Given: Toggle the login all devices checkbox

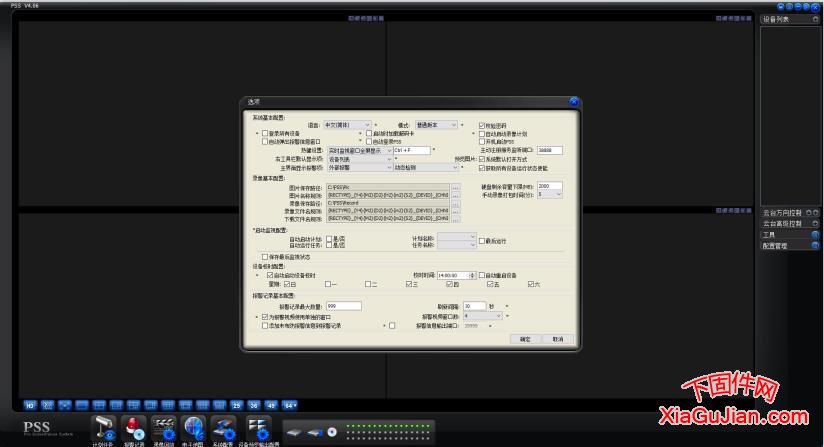Looking at the screenshot, I should tap(265, 133).
